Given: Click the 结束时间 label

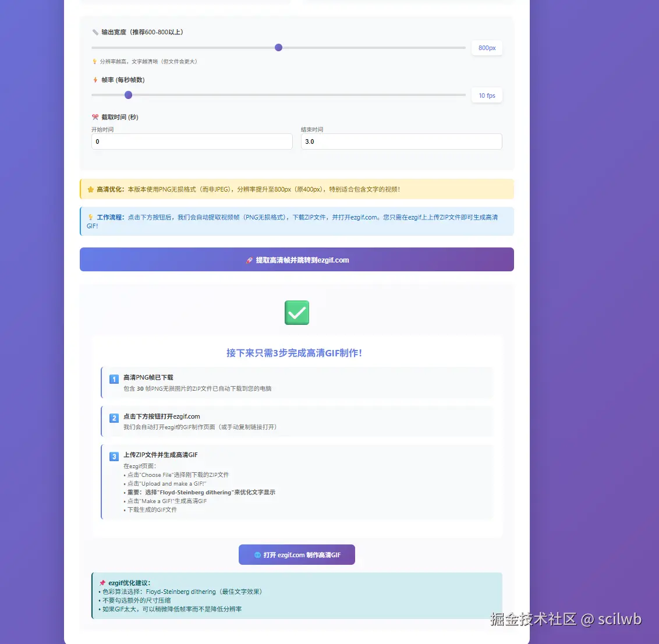Looking at the screenshot, I should (312, 129).
